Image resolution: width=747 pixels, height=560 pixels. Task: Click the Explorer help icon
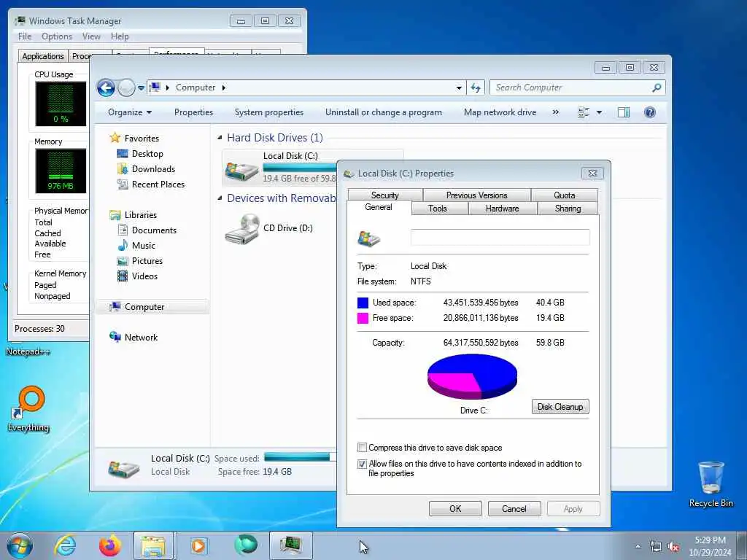click(650, 112)
